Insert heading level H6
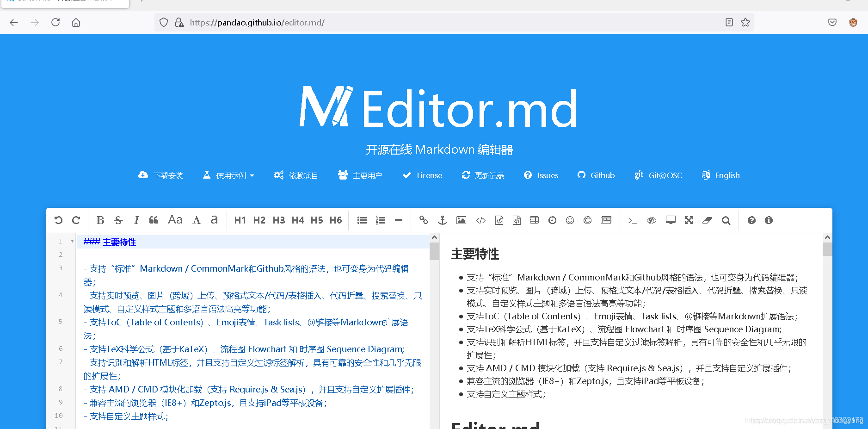 point(336,220)
